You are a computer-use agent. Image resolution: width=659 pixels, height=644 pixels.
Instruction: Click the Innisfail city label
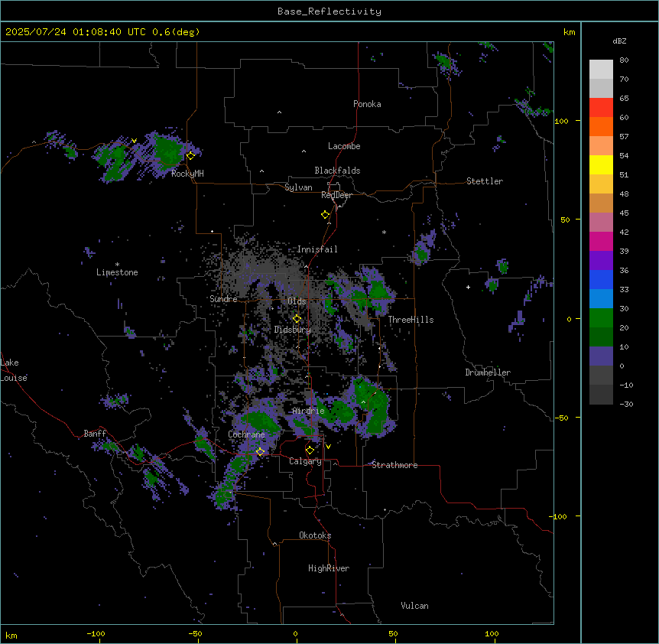tap(317, 249)
